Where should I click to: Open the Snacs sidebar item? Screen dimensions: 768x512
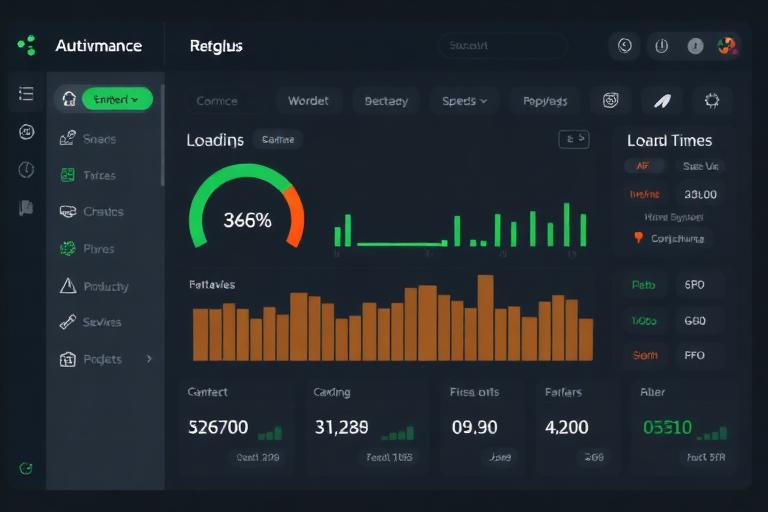(100, 139)
